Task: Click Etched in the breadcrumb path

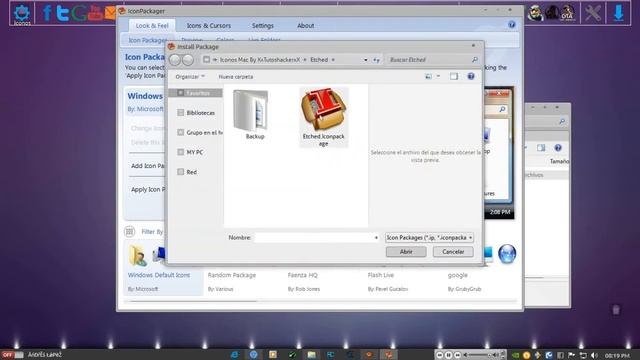Action: click(319, 60)
